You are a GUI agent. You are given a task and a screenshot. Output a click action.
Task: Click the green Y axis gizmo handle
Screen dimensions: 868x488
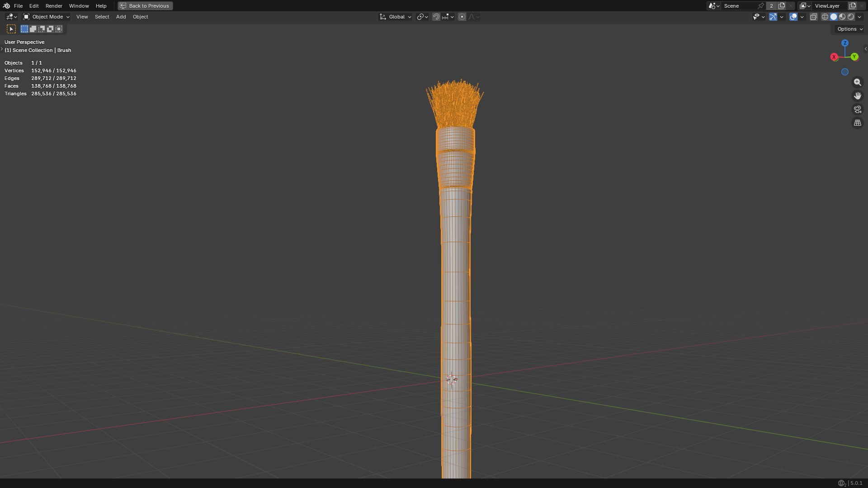tap(854, 57)
